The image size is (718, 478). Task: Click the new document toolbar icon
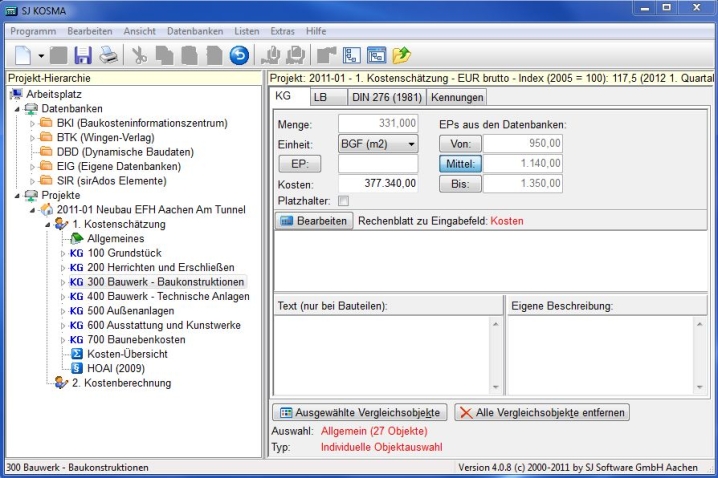pos(23,54)
